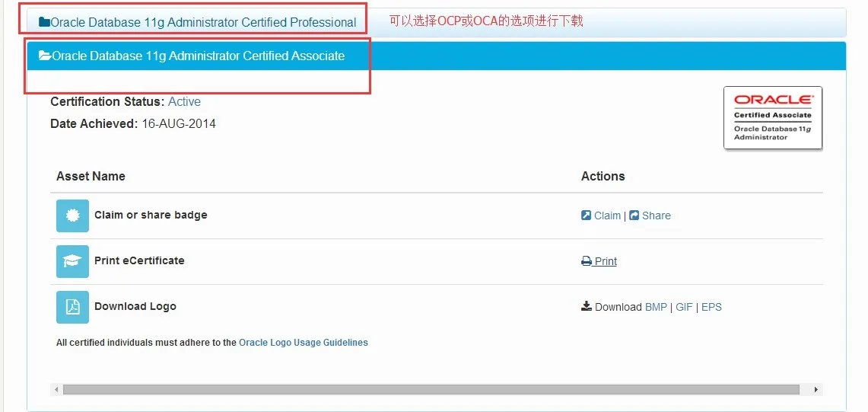Viewport: 868px width, 412px height.
Task: Click the printer icon next to Print
Action: (587, 261)
